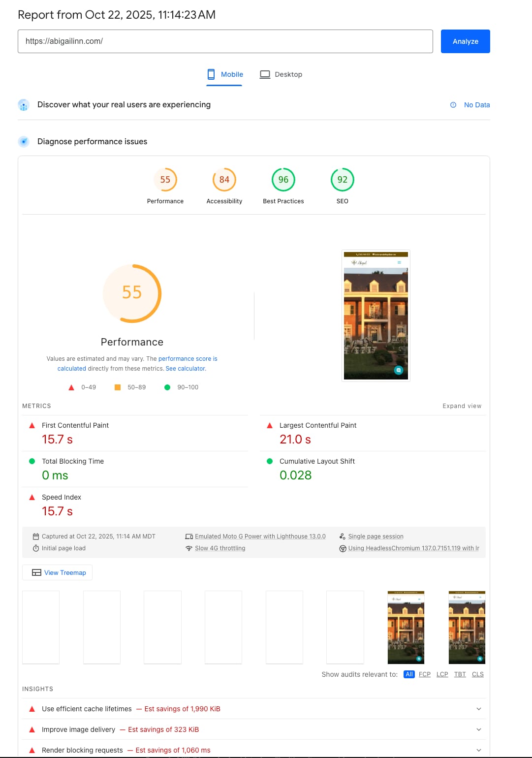Click the Diagnose performance issues section icon

point(24,142)
